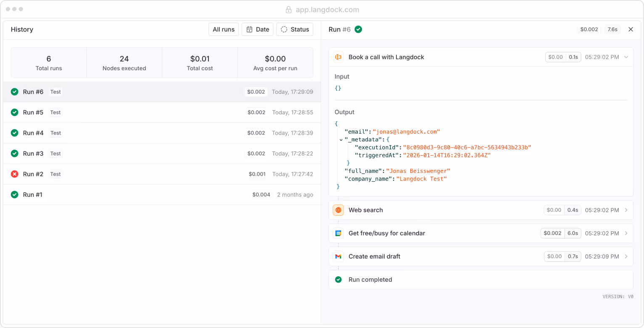
Task: Click the company_name value Langdock Test
Action: [421, 179]
